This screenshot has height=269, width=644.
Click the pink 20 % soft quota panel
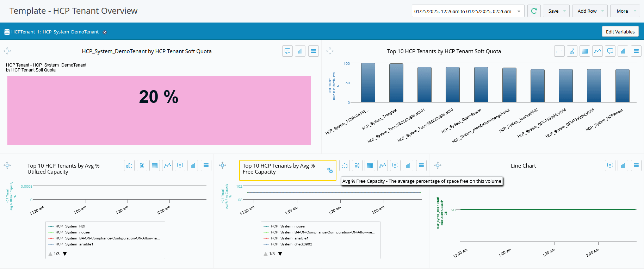pyautogui.click(x=159, y=110)
